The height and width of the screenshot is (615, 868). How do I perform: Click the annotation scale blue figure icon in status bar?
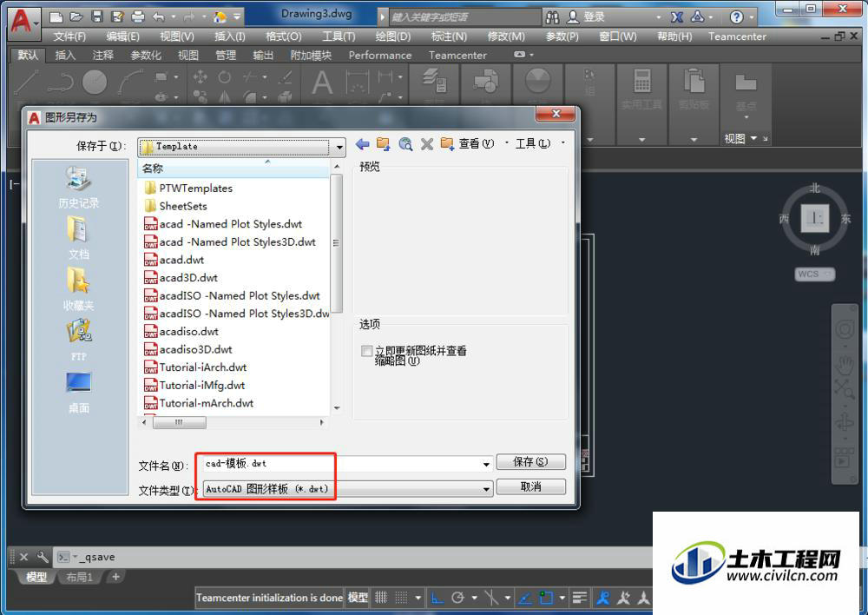click(x=603, y=598)
